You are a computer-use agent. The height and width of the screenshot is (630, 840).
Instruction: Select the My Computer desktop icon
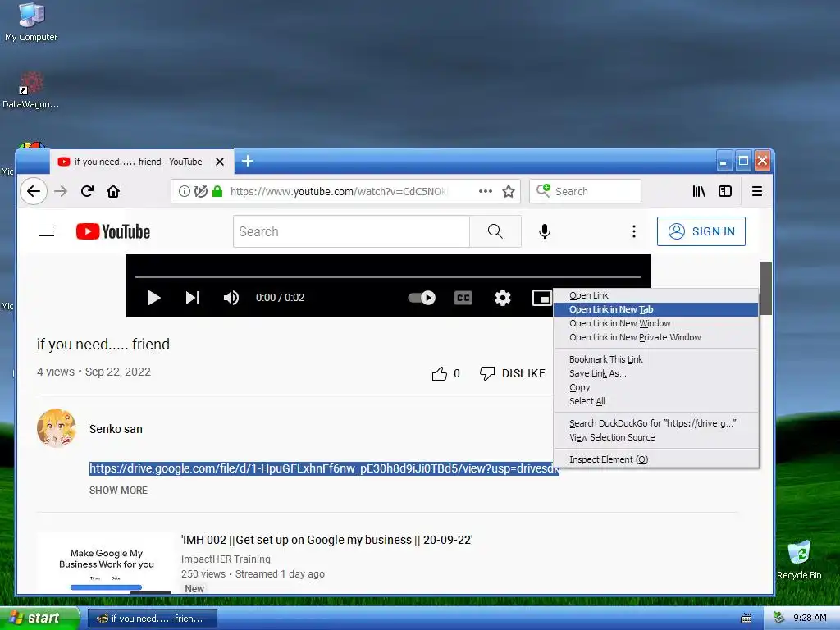tap(31, 22)
